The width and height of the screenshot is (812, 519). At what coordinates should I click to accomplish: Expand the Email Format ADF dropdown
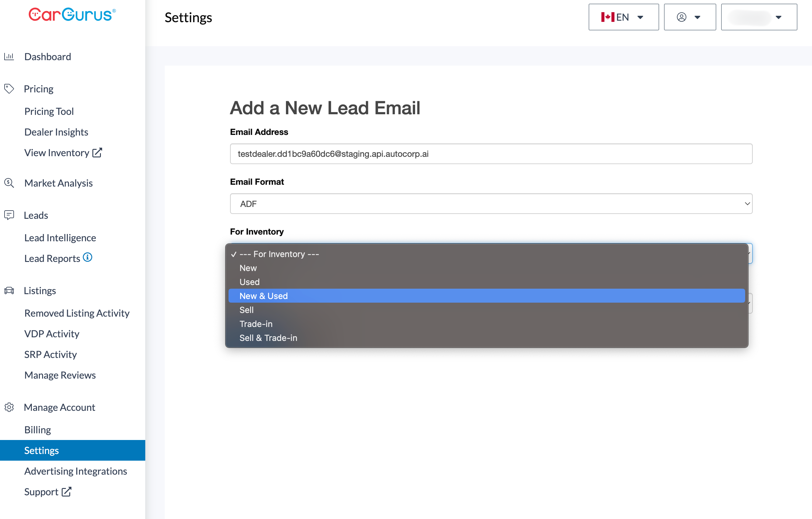coord(491,204)
